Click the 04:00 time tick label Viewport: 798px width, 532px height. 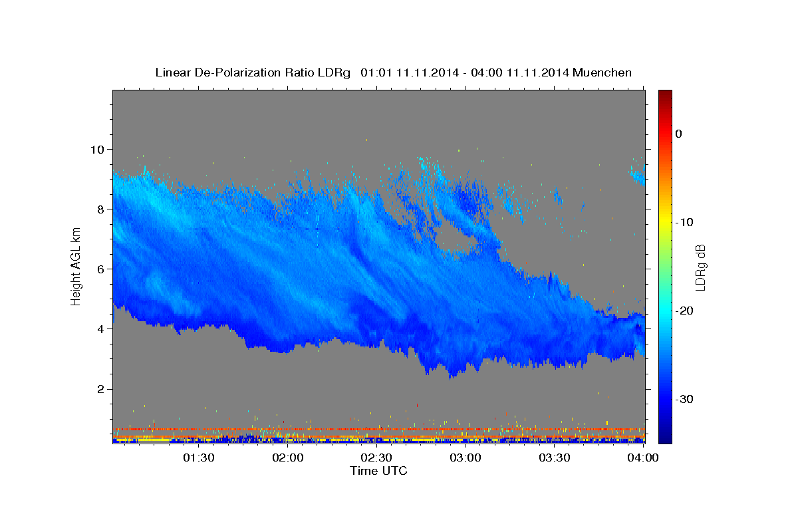coord(643,458)
